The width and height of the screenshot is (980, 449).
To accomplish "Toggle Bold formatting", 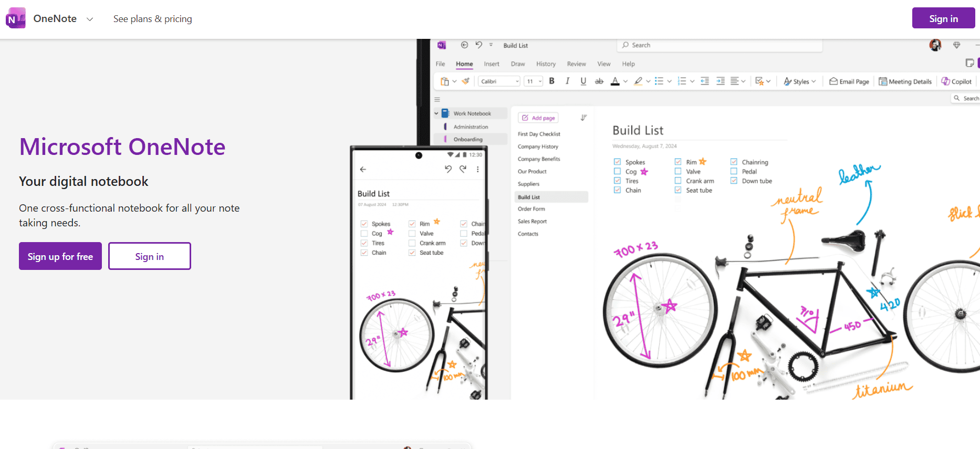I will click(551, 81).
